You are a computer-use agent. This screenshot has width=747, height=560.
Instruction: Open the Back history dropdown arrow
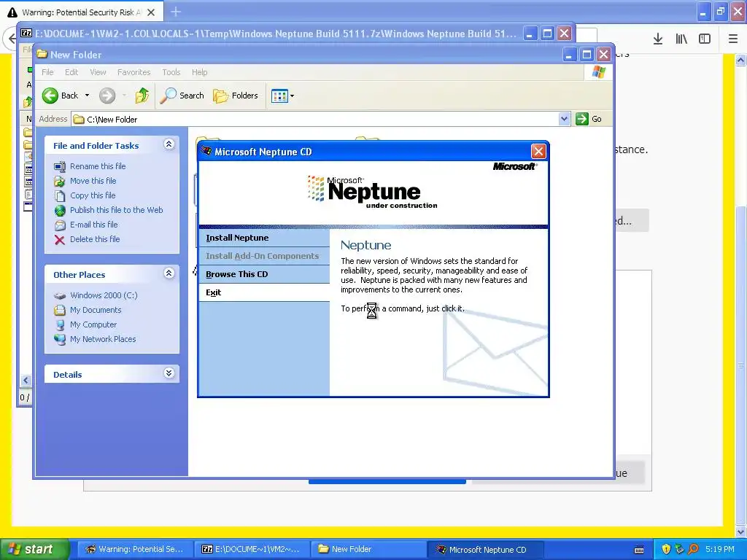coord(88,96)
